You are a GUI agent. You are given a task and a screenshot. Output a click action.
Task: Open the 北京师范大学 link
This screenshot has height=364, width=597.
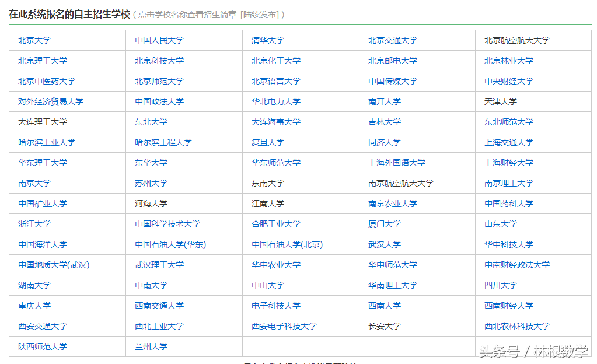[x=159, y=82]
